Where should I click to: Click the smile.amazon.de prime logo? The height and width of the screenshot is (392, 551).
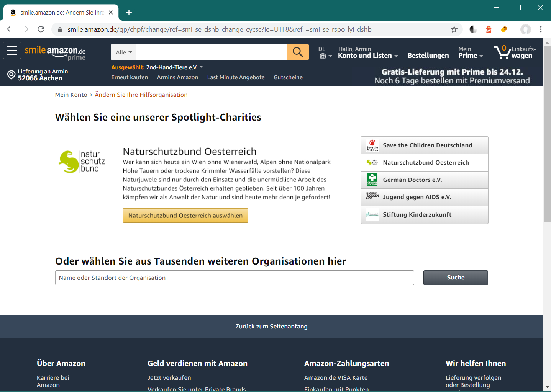55,52
